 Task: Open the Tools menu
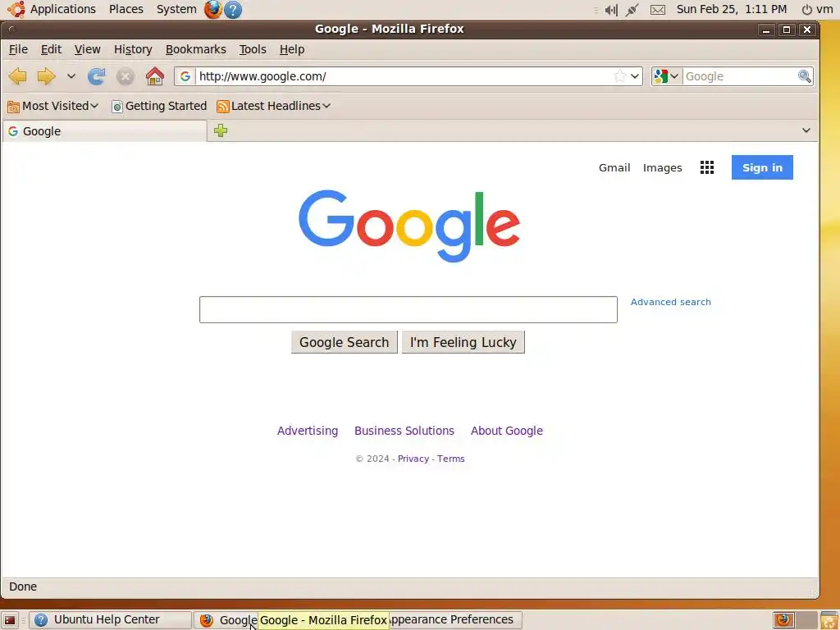[253, 49]
